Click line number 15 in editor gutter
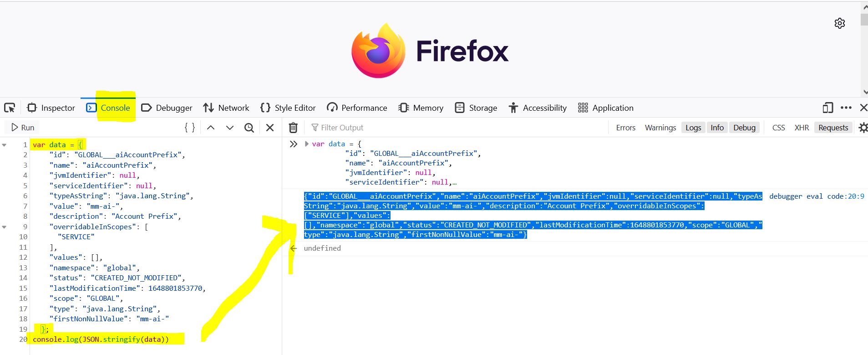 coord(23,288)
